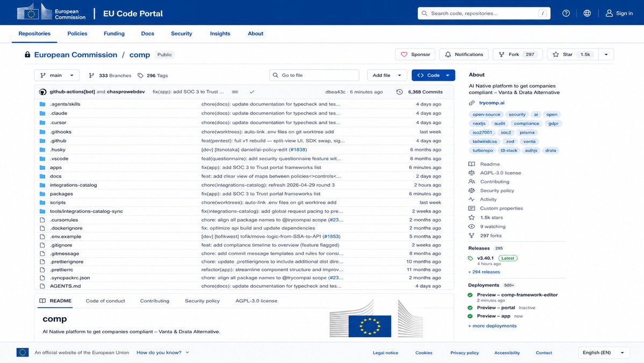This screenshot has width=644, height=363.
Task: Click the tag icon beside v3.40.1 release
Action: 471,258
